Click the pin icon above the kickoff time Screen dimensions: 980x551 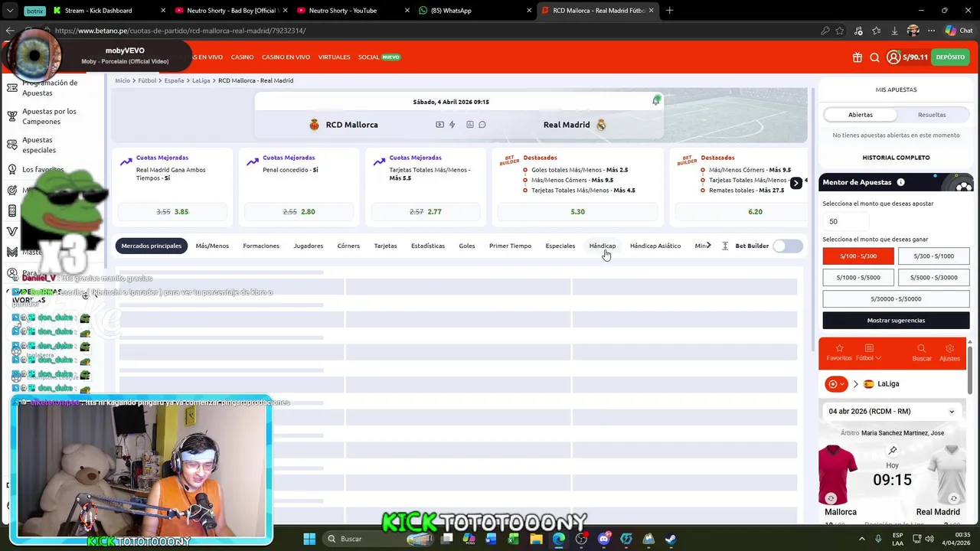point(893,451)
